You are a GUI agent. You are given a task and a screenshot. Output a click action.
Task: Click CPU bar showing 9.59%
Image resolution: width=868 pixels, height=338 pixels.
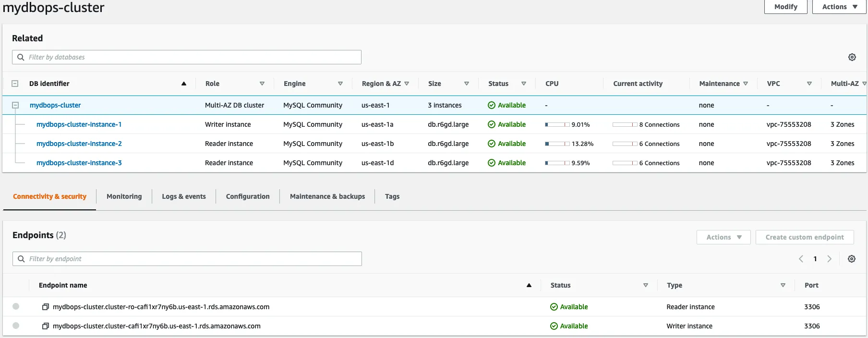tap(557, 163)
